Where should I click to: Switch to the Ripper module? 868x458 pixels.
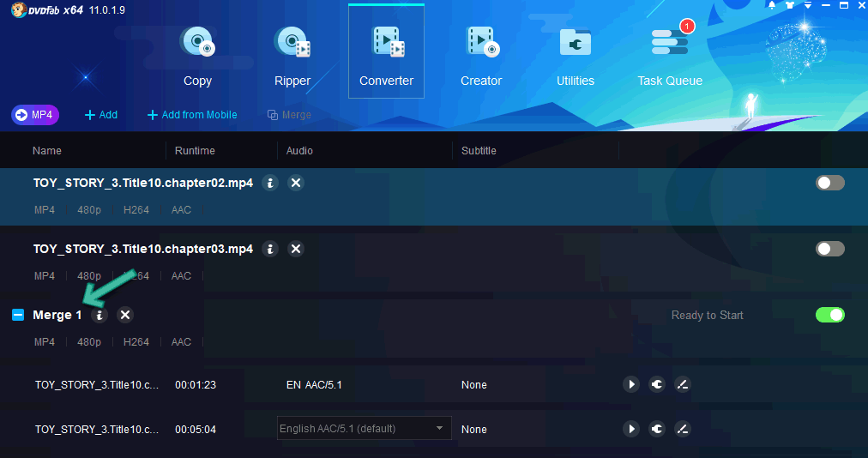point(292,57)
